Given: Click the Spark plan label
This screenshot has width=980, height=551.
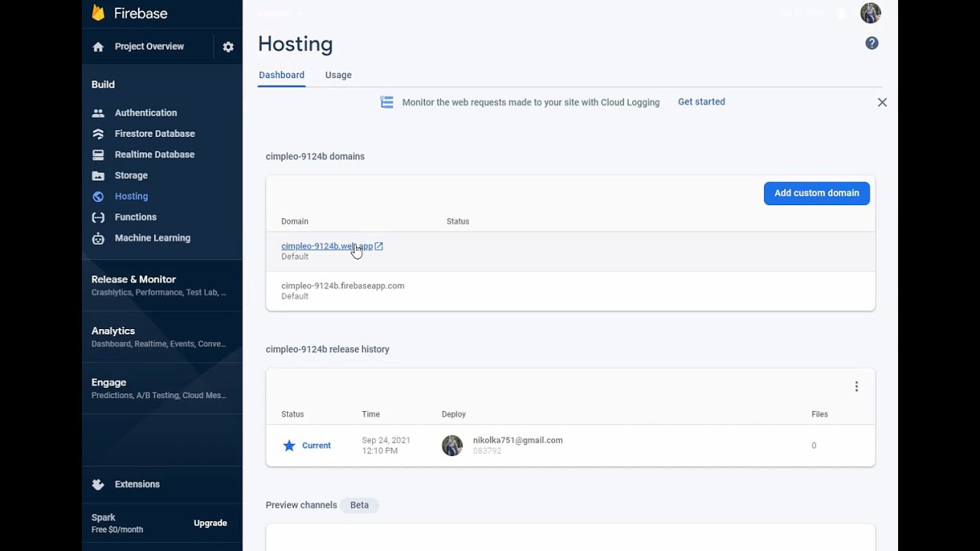Looking at the screenshot, I should (103, 518).
